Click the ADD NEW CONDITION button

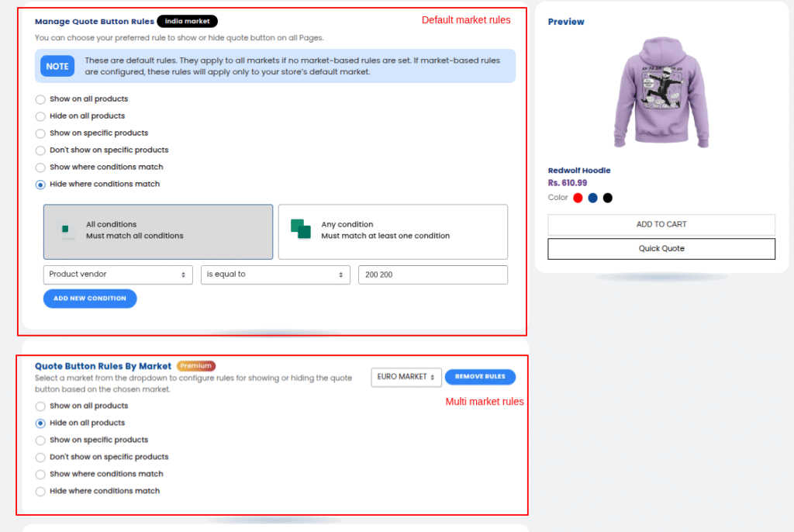pyautogui.click(x=90, y=299)
